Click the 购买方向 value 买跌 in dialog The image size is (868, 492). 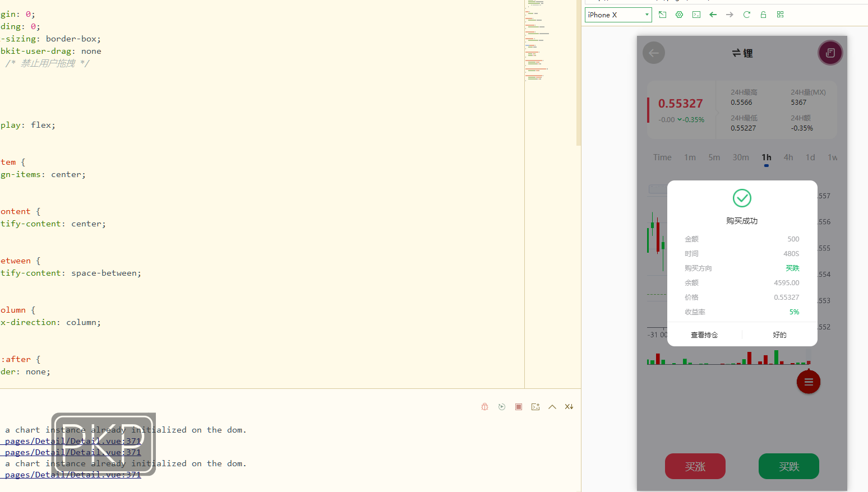click(792, 268)
